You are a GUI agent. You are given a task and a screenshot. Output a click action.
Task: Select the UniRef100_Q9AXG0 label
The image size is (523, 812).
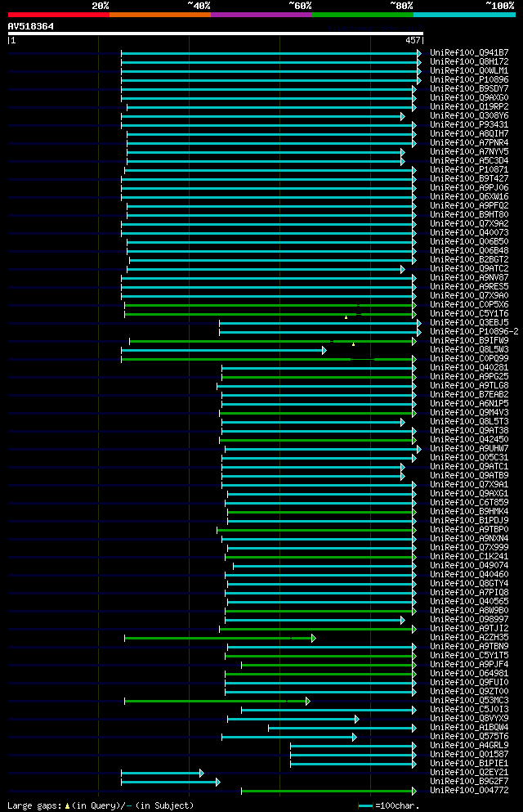pyautogui.click(x=469, y=98)
